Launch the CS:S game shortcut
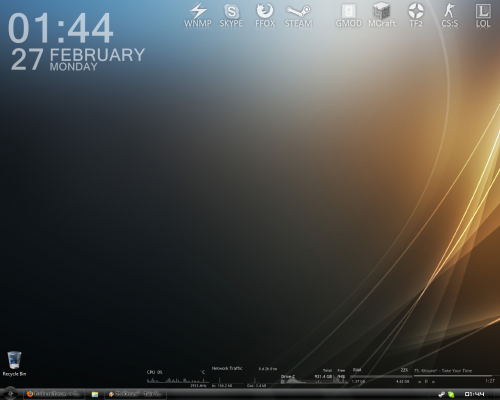Viewport: 500px width, 400px height. coord(450,15)
